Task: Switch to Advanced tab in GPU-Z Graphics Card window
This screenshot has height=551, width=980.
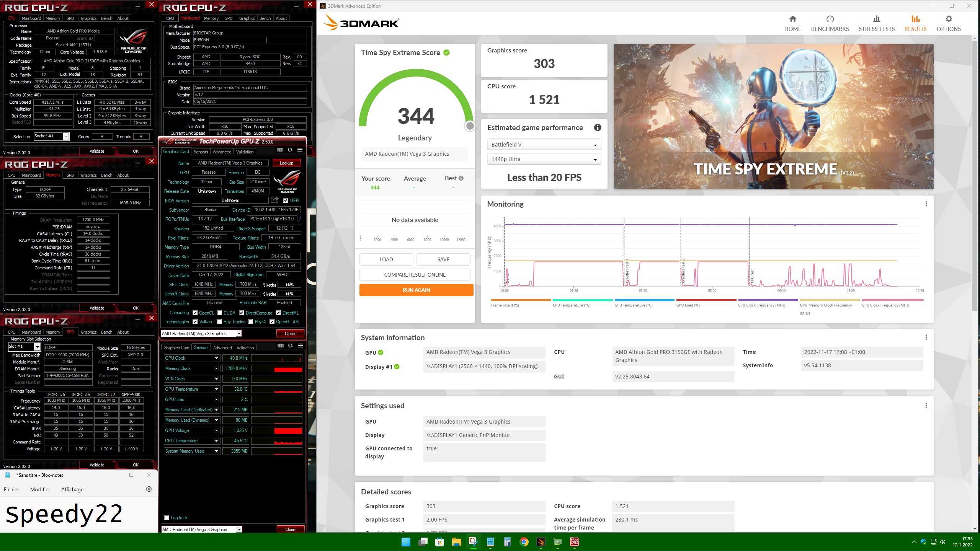Action: pos(222,152)
